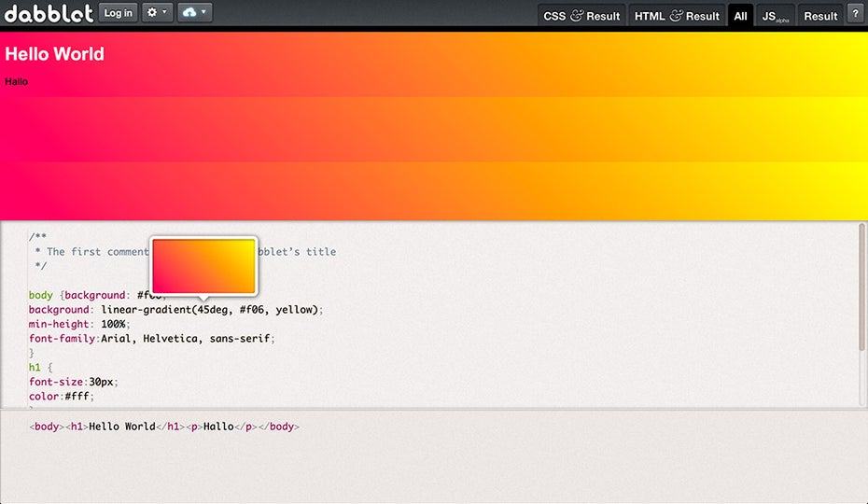
Task: Click the font-family Arial line
Action: coord(152,339)
